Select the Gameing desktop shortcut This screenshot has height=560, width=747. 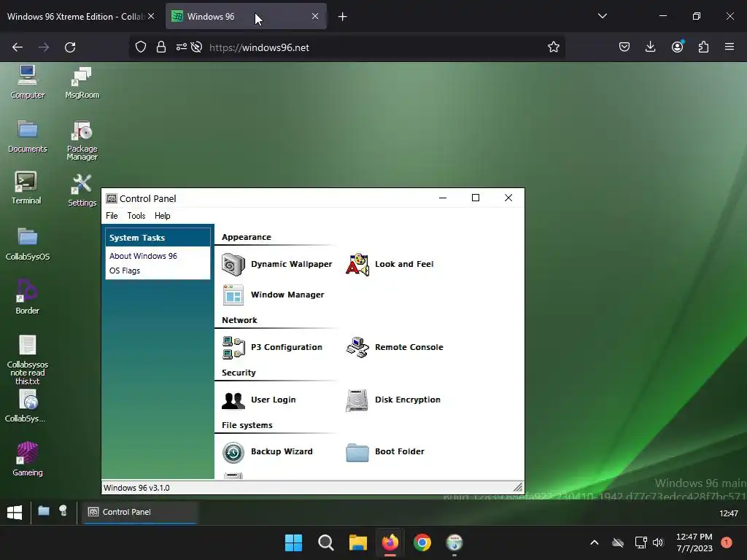[27, 459]
